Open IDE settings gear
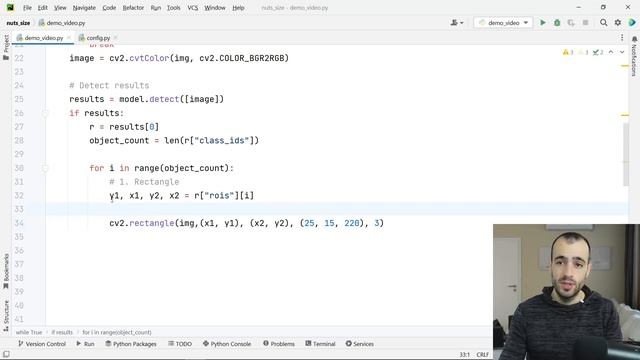 (x=618, y=23)
